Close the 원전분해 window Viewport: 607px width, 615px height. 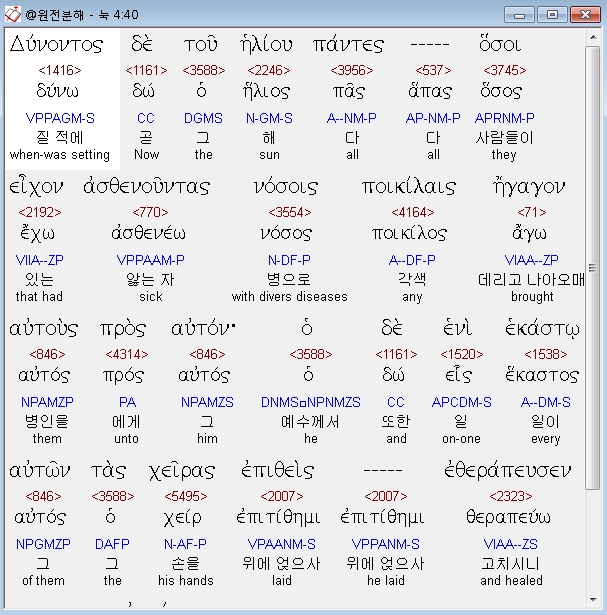(x=585, y=15)
